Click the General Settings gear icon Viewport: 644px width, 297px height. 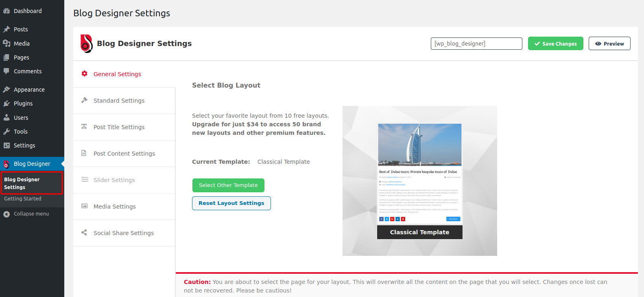click(x=85, y=74)
